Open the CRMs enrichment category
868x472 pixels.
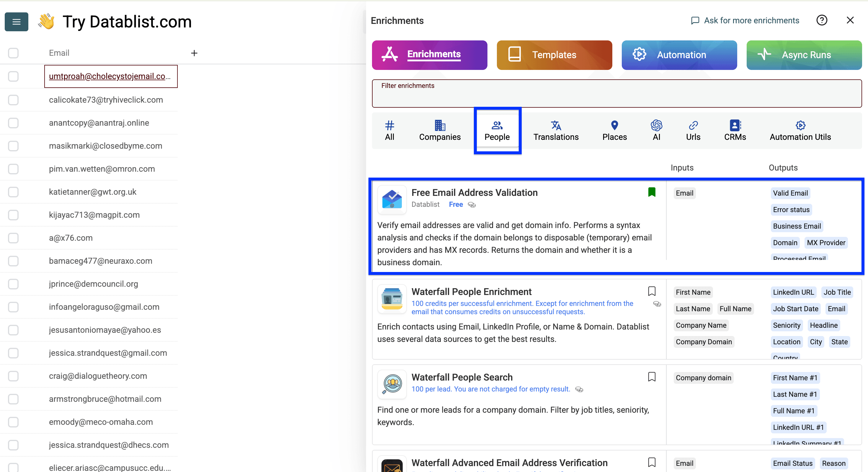(x=735, y=131)
